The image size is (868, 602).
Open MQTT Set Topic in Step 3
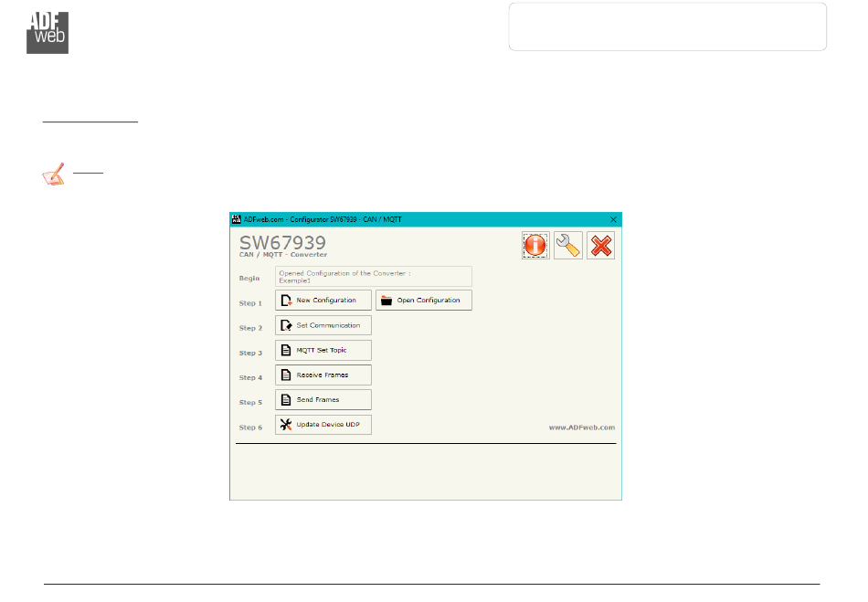point(323,350)
